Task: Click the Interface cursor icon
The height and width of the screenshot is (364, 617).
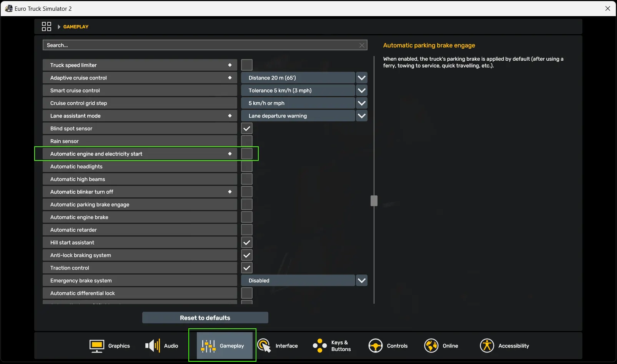Action: 264,346
